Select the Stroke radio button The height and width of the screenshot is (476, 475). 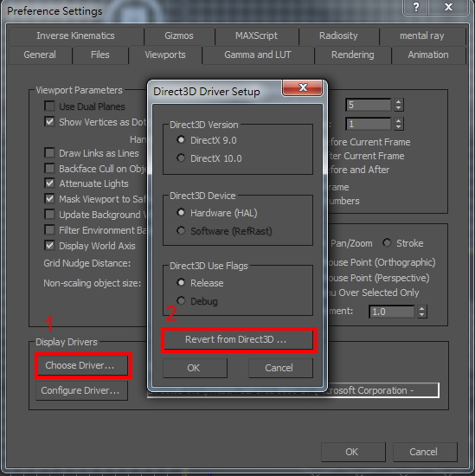[387, 243]
